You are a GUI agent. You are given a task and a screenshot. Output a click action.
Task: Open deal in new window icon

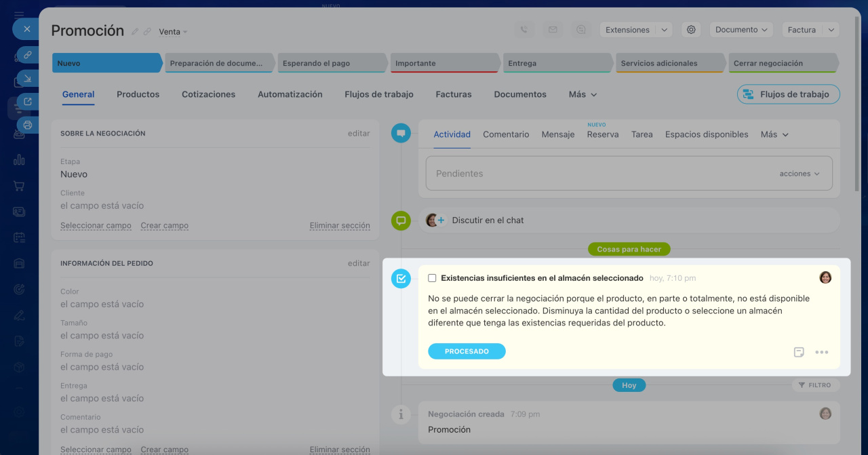click(x=28, y=102)
